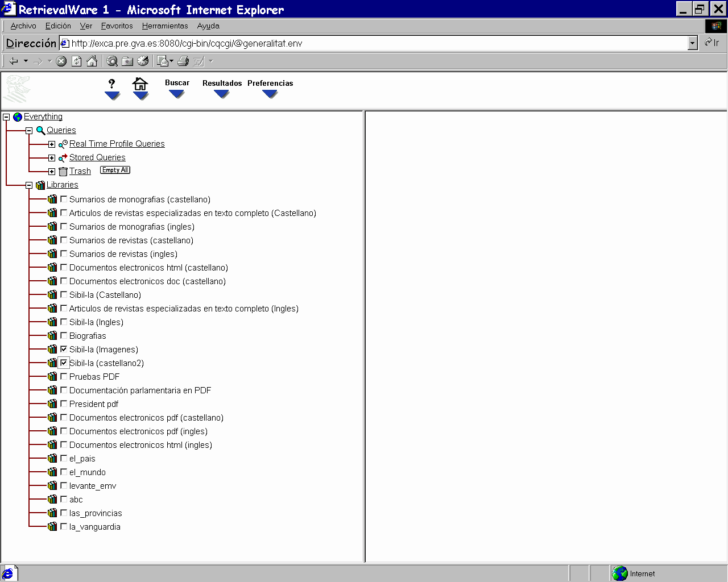
Task: Open the Real Time Profile Queries link
Action: [117, 144]
